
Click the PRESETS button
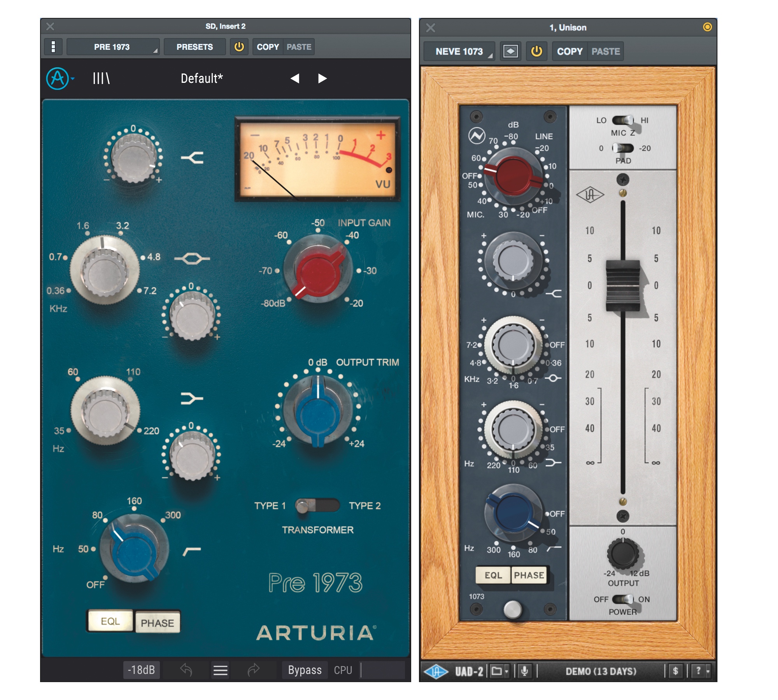point(194,47)
